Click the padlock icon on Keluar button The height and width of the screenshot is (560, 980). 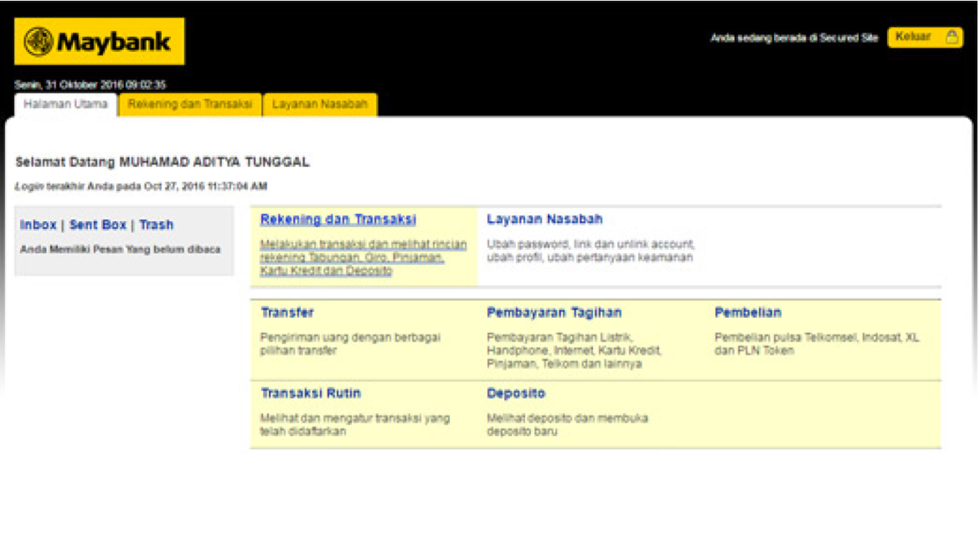tap(952, 37)
